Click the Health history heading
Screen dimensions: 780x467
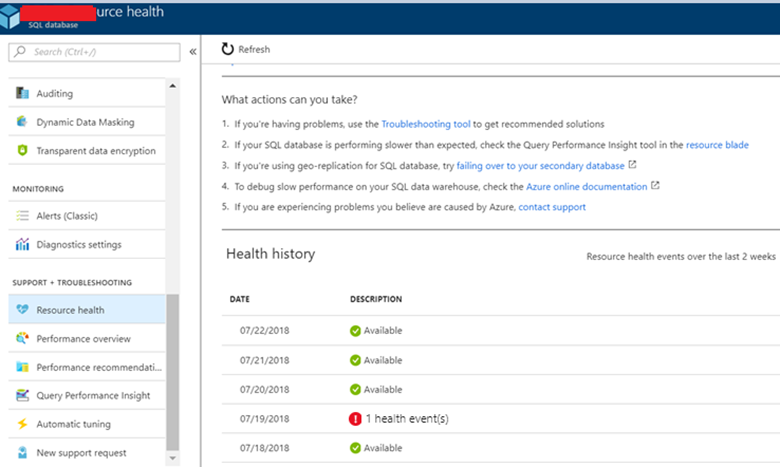(271, 254)
